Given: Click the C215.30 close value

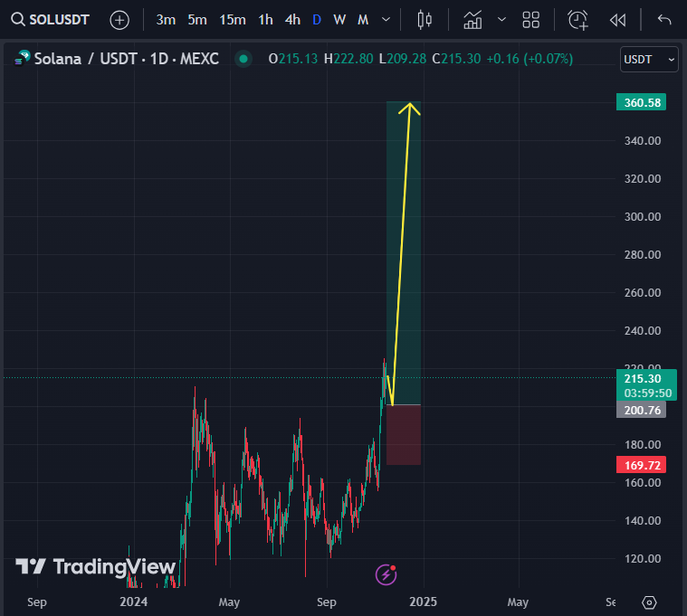Looking at the screenshot, I should click(456, 59).
